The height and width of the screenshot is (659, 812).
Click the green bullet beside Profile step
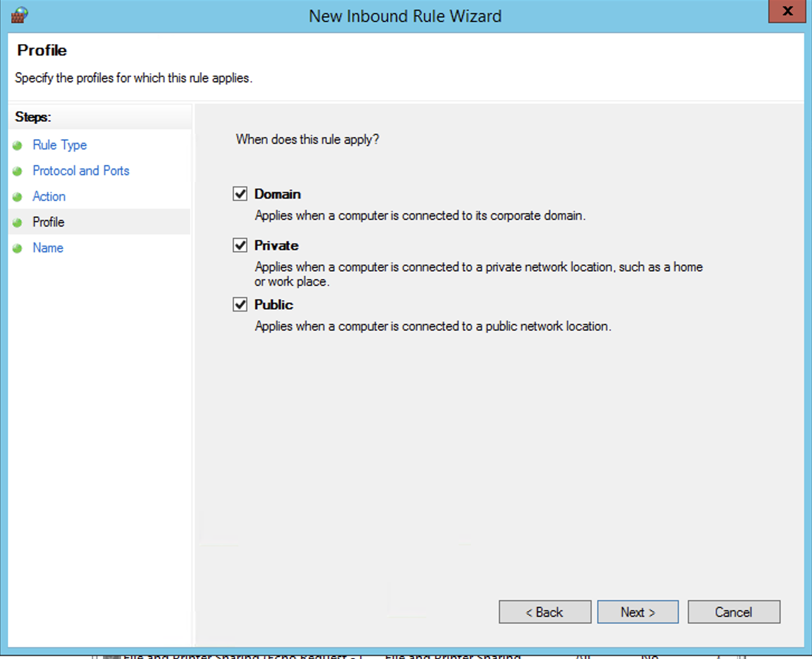pos(17,223)
